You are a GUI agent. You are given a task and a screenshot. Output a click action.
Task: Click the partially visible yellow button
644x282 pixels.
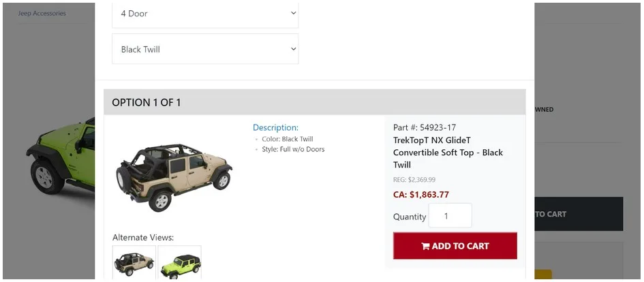point(542,275)
